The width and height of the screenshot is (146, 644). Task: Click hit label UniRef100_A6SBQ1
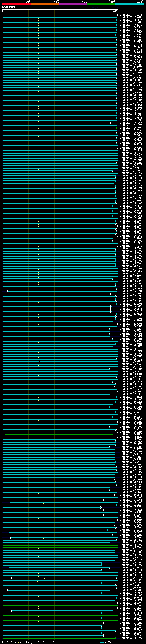click(x=131, y=331)
